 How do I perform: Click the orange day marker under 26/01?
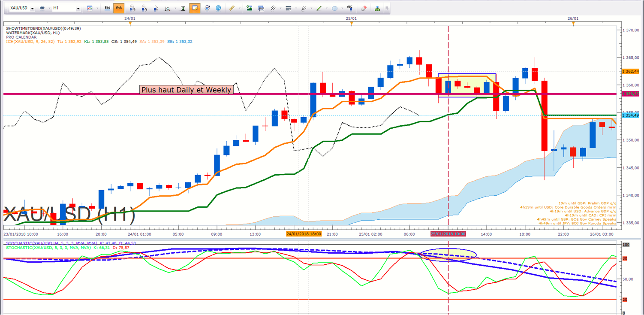[573, 24]
